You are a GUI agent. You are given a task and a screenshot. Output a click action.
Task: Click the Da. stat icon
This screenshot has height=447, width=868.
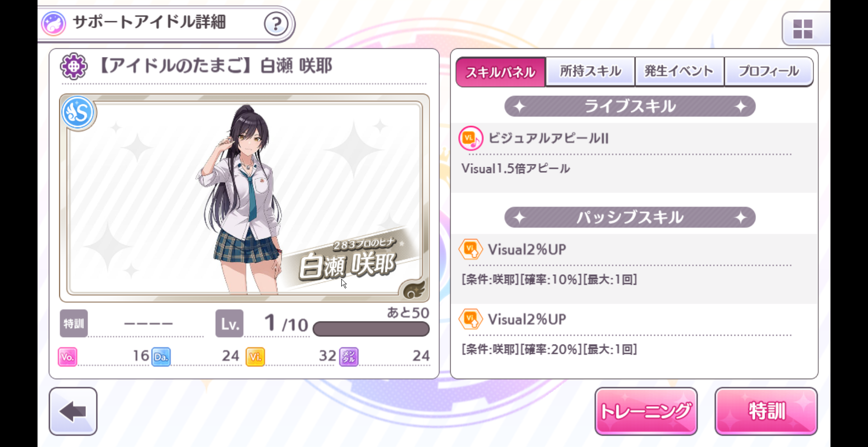(x=161, y=357)
